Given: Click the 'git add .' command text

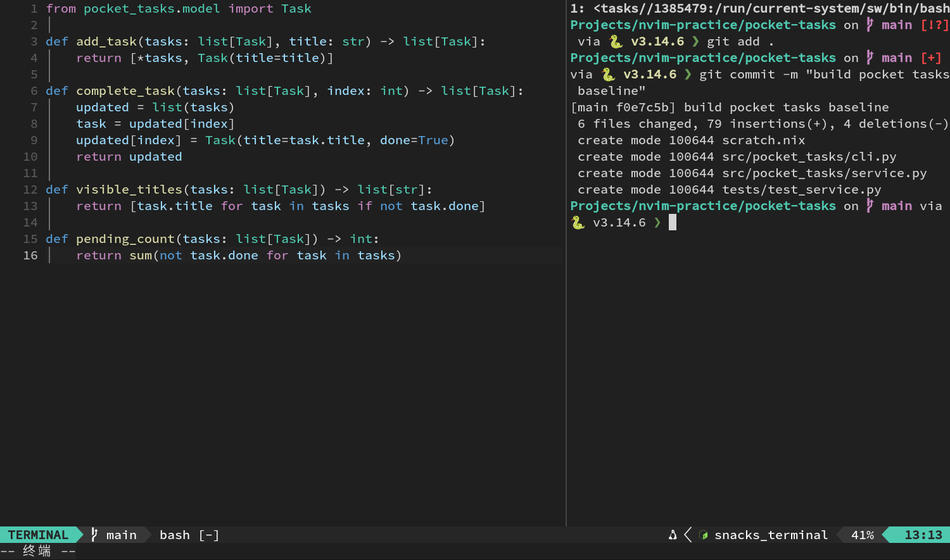Looking at the screenshot, I should tap(741, 42).
